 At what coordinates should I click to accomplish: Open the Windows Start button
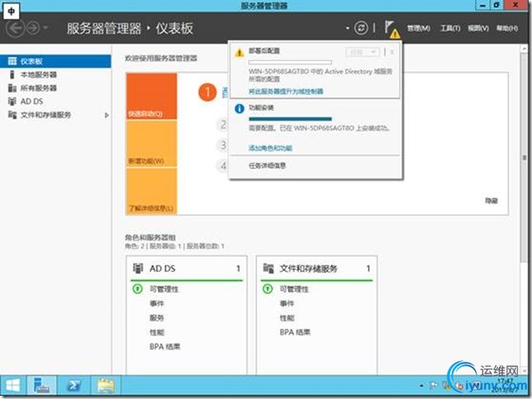12,386
